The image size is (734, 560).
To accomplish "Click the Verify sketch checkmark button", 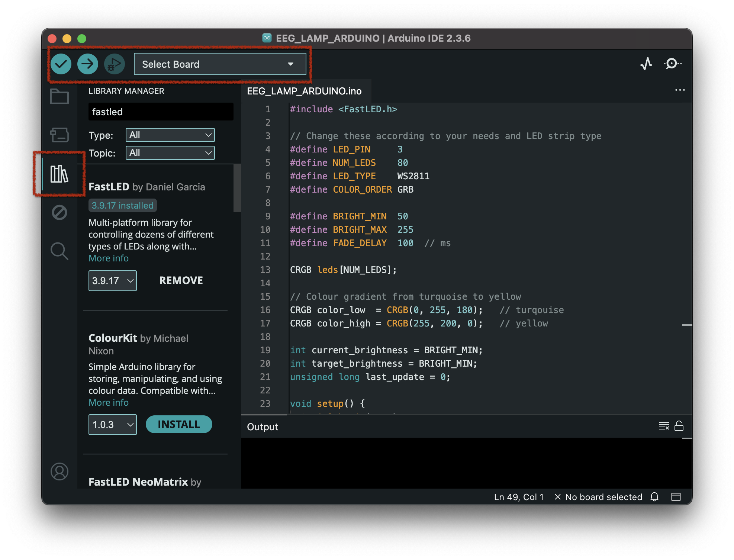I will (x=61, y=64).
